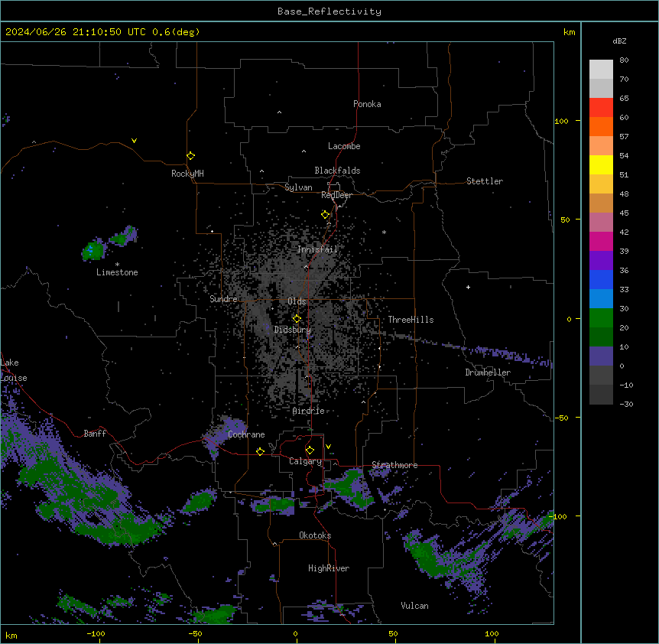Click the Limestone label
Screen dimensions: 659x644
pyautogui.click(x=117, y=272)
